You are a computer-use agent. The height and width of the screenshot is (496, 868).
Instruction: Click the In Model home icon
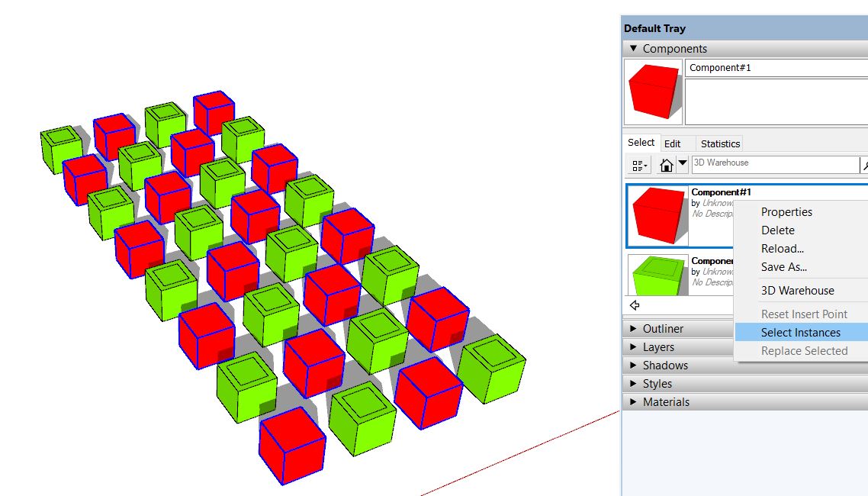point(667,165)
